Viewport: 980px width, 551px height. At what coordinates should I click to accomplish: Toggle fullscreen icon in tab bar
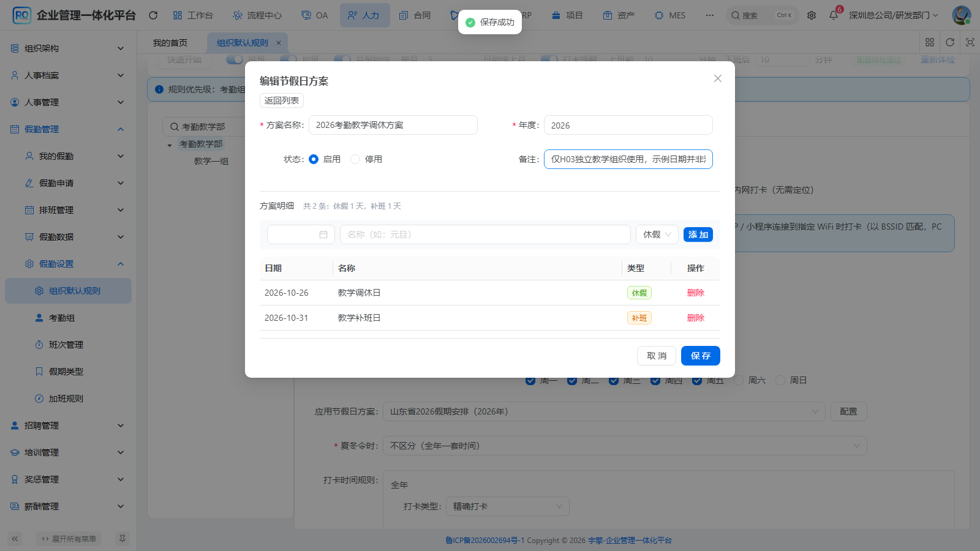click(x=970, y=42)
